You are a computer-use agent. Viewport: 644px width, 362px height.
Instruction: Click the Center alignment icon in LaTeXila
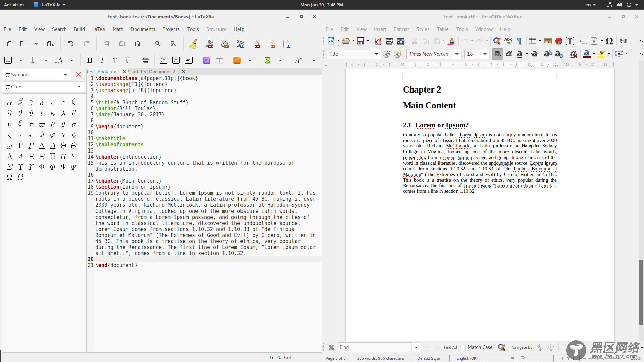pos(146,60)
